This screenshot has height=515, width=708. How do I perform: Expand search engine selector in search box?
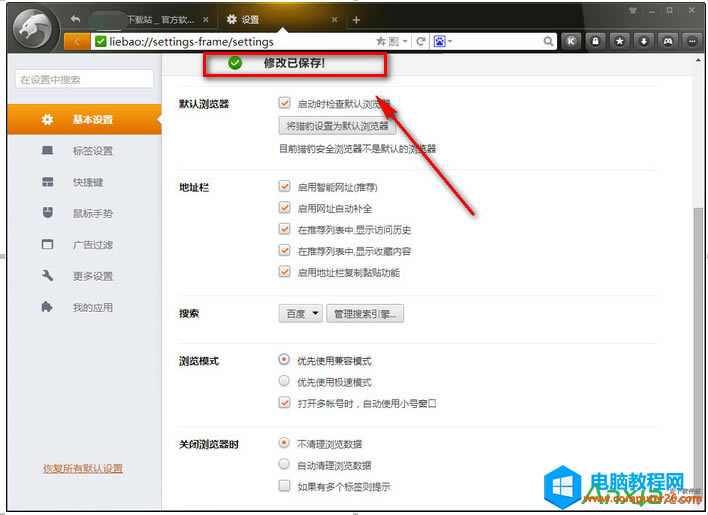[x=443, y=42]
